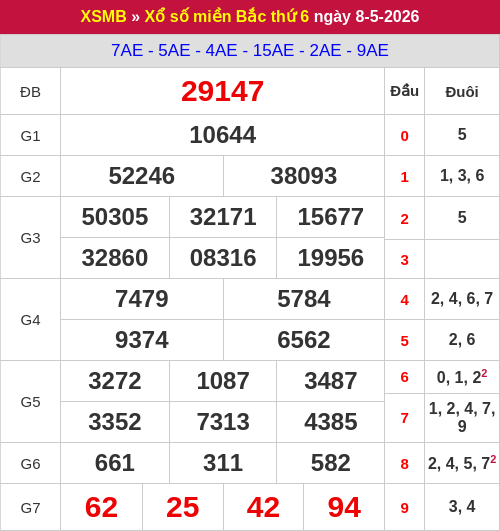Select the Đầu column header

404,91
